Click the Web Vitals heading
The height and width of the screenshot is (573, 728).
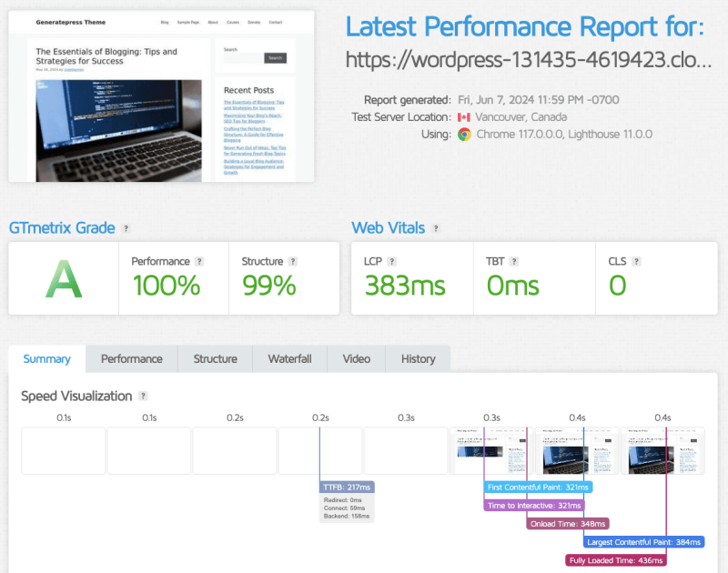pos(389,228)
